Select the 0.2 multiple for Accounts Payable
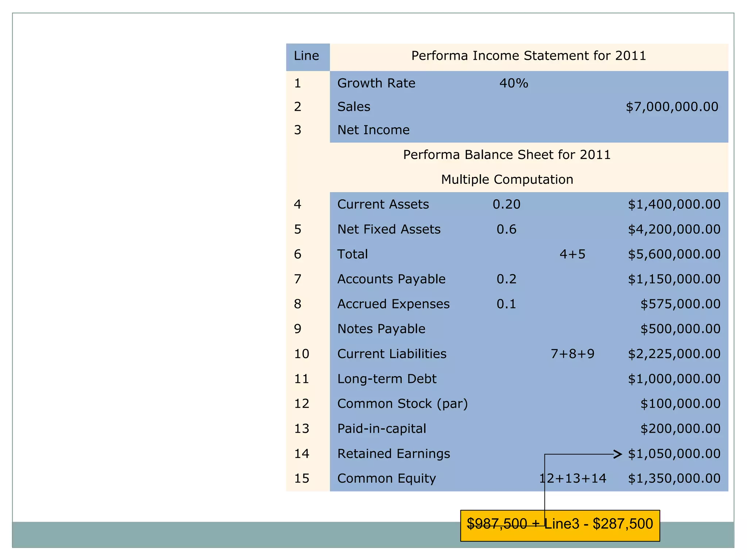This screenshot has width=747, height=560. click(x=506, y=279)
